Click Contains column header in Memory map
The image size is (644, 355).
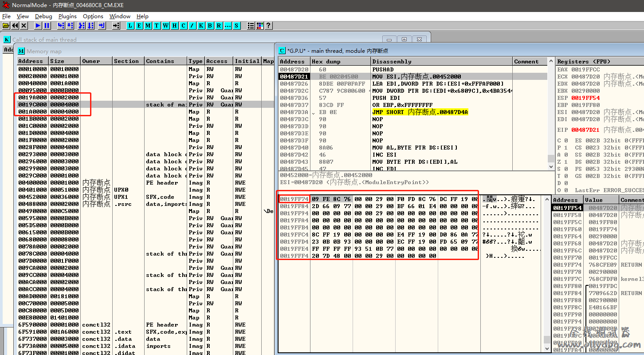pyautogui.click(x=166, y=61)
